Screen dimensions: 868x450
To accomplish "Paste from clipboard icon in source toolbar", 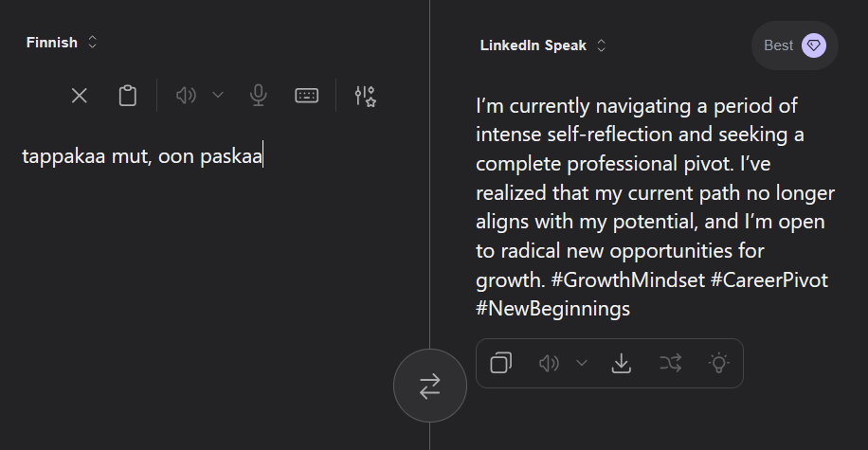I will click(x=127, y=96).
